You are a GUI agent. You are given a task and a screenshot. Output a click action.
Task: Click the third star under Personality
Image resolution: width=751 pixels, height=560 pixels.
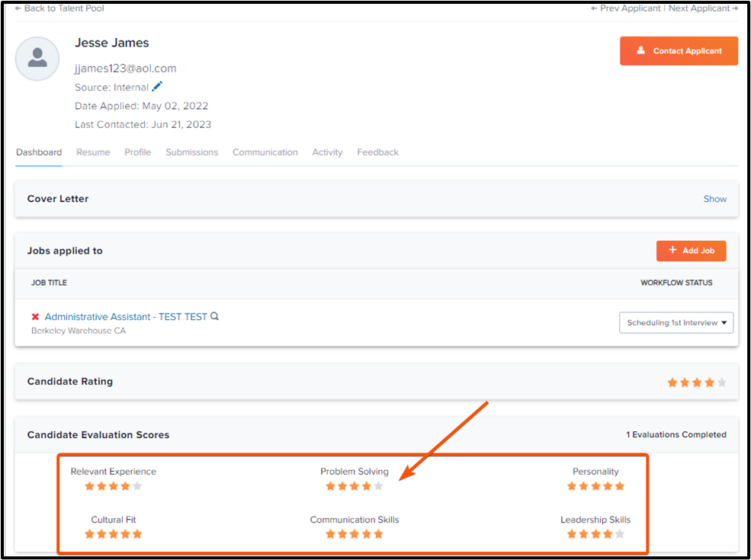tap(595, 486)
